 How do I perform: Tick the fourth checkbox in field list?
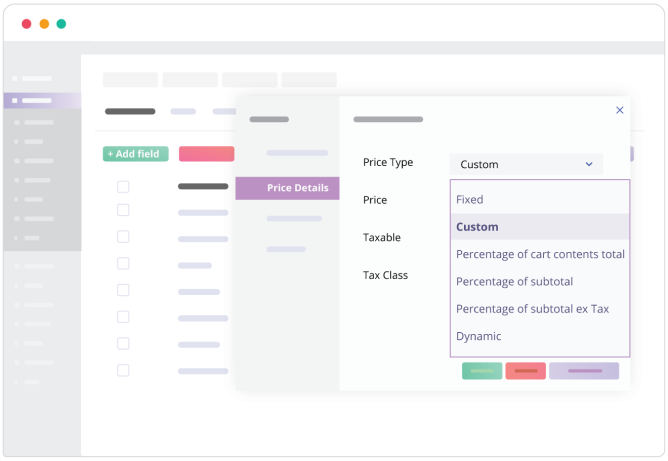[x=123, y=263]
